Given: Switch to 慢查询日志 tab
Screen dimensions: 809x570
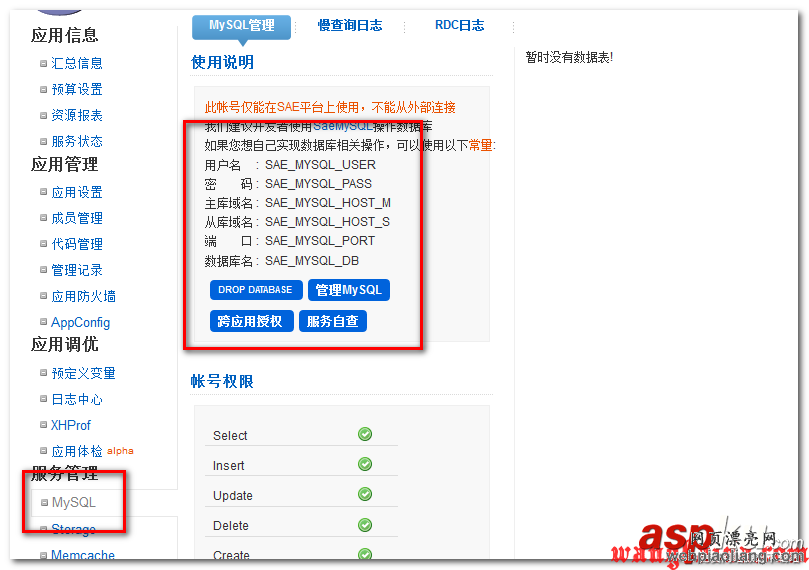Looking at the screenshot, I should click(349, 25).
